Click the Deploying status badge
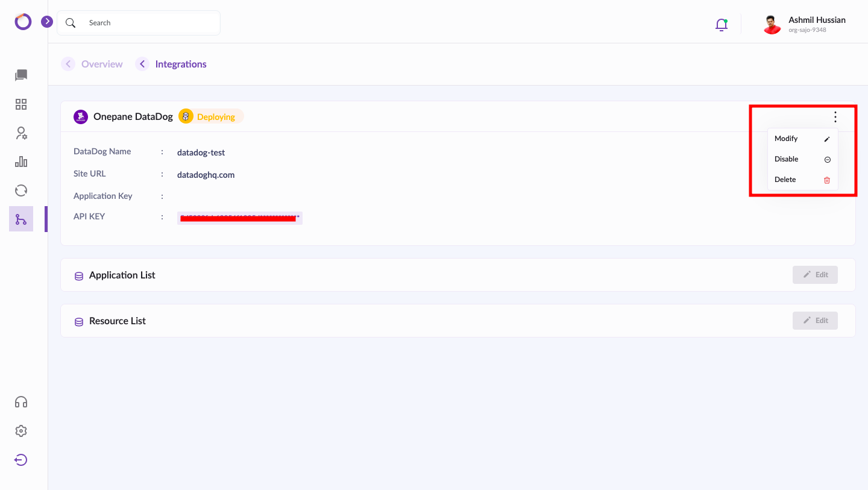This screenshot has width=868, height=490. [211, 117]
